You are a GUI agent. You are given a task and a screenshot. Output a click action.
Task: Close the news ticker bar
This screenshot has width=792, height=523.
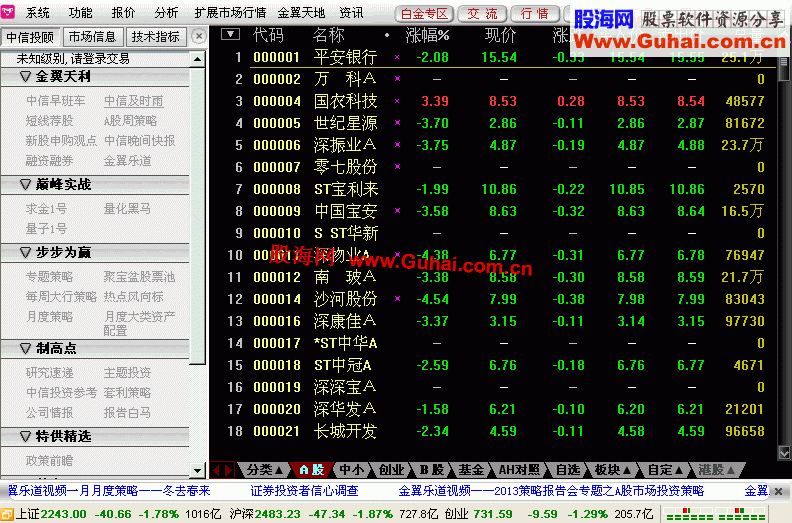coord(778,491)
